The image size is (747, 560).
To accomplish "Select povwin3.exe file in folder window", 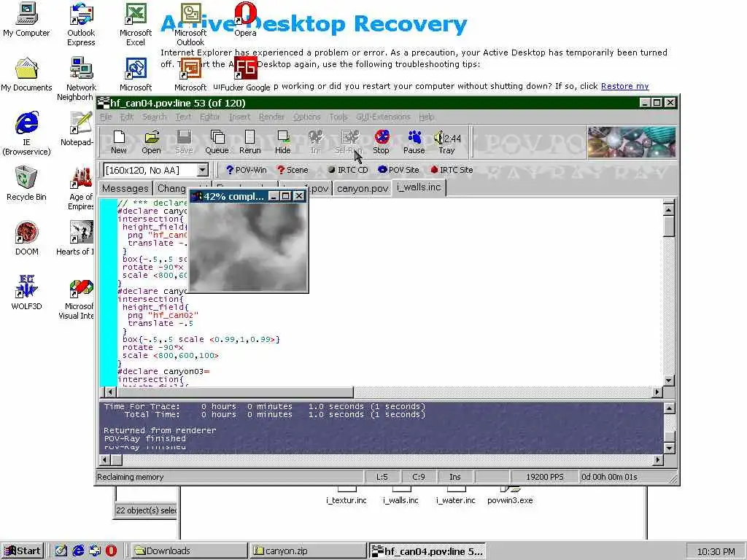I will click(510, 495).
